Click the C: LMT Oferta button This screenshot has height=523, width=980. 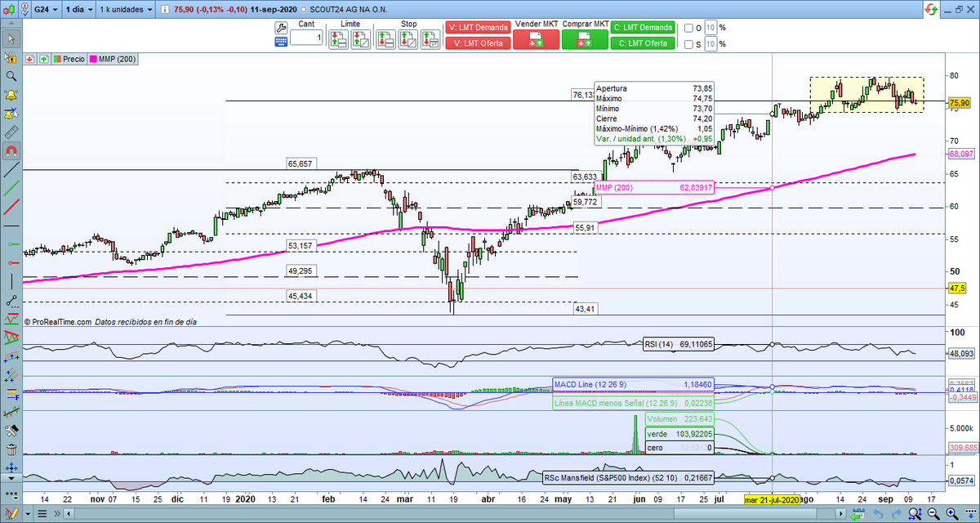(x=644, y=43)
